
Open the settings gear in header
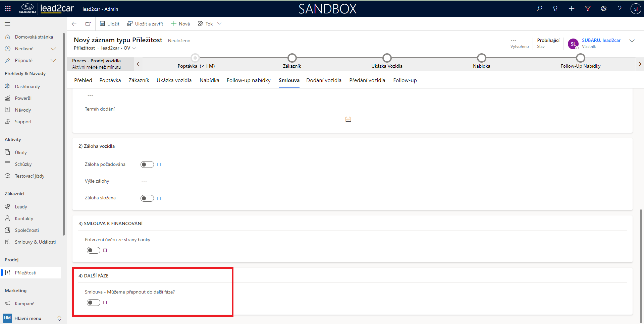604,9
